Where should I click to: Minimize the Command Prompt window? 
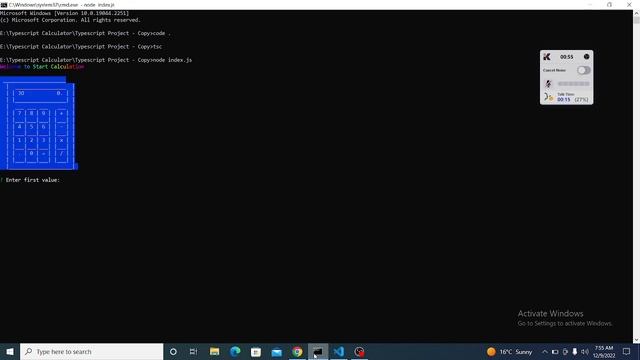click(590, 4)
